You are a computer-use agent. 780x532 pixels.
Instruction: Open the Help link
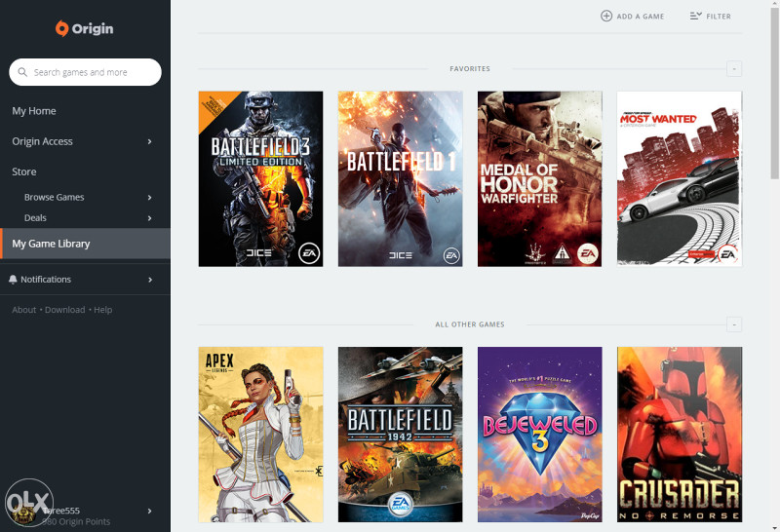(103, 310)
